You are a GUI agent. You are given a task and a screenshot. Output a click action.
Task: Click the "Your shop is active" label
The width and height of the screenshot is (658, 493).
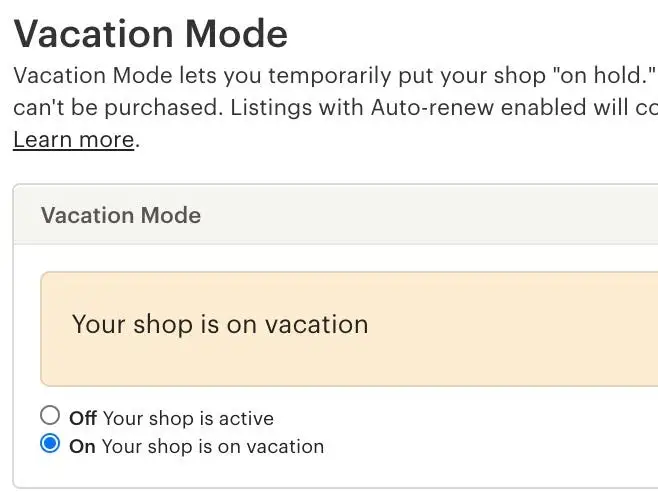[x=188, y=418]
